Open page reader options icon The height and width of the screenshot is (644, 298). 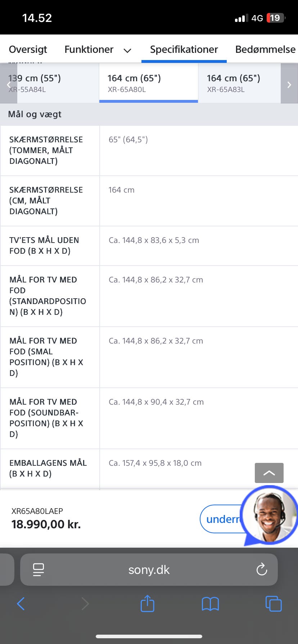38,570
